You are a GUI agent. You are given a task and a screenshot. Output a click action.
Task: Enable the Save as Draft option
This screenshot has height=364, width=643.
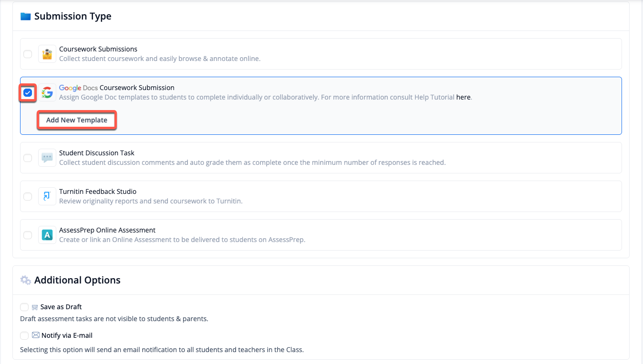coord(24,307)
